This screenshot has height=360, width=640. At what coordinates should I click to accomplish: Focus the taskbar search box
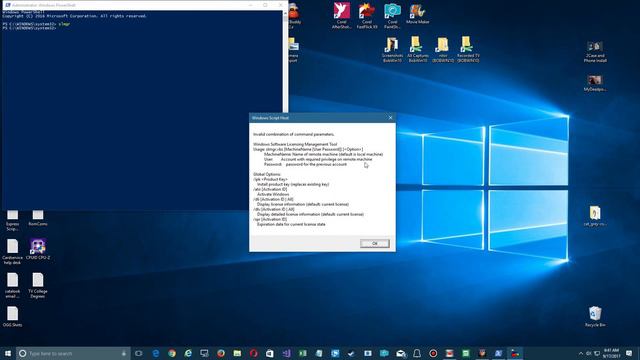click(73, 353)
